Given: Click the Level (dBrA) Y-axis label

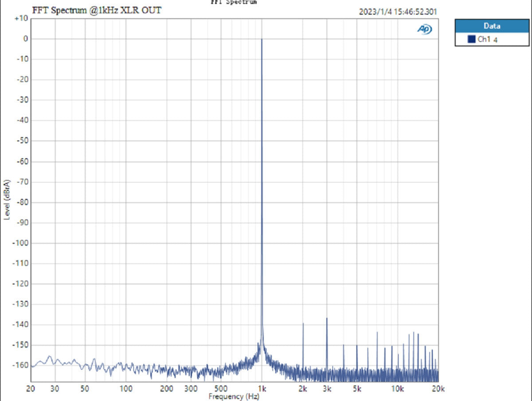Looking at the screenshot, I should [7, 199].
